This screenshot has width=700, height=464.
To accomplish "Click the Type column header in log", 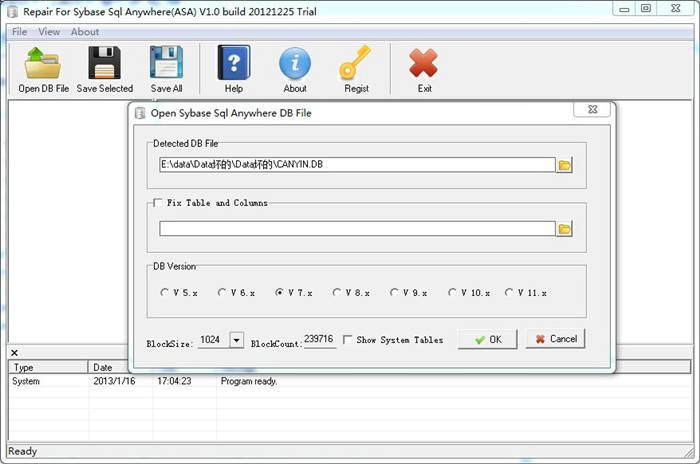I will tap(48, 368).
